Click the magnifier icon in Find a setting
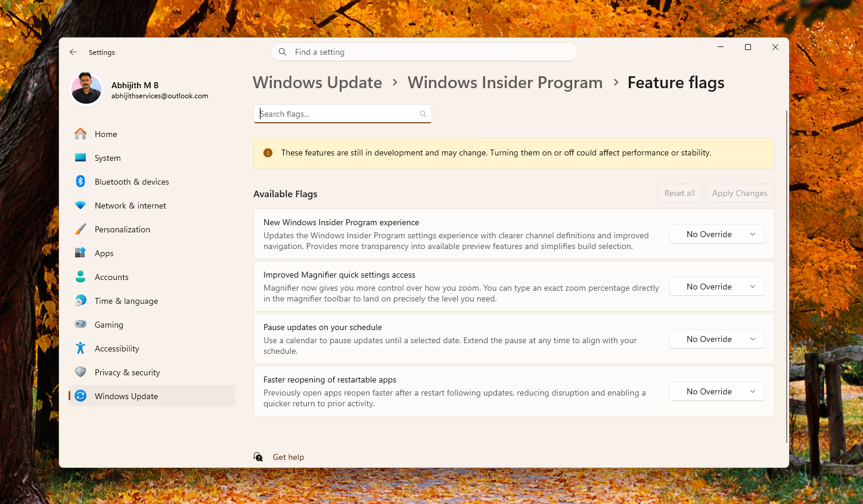 [x=283, y=52]
